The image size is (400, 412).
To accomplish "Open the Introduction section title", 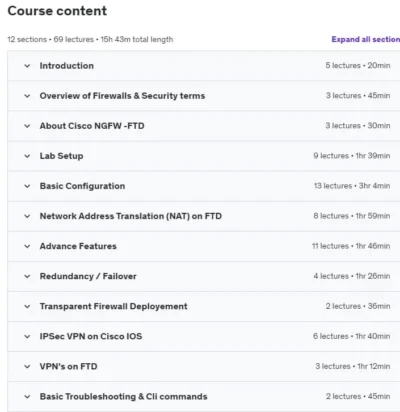I will [x=67, y=66].
